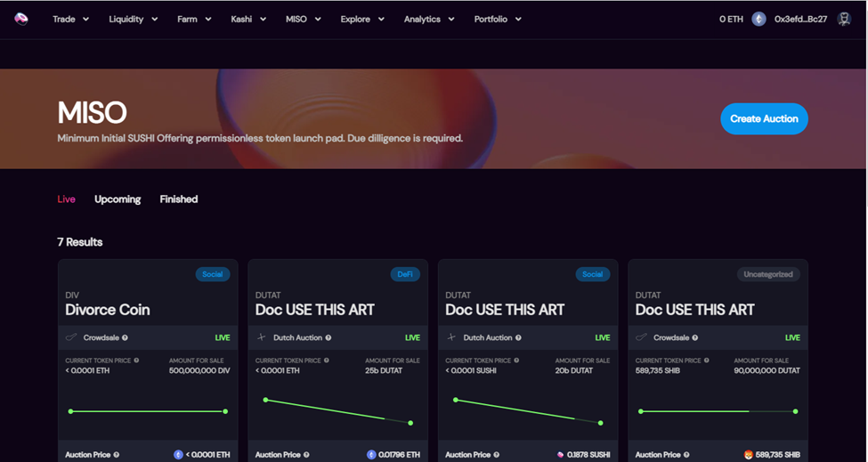Open the Kashi dropdown menu
This screenshot has height=462, width=868.
click(248, 19)
